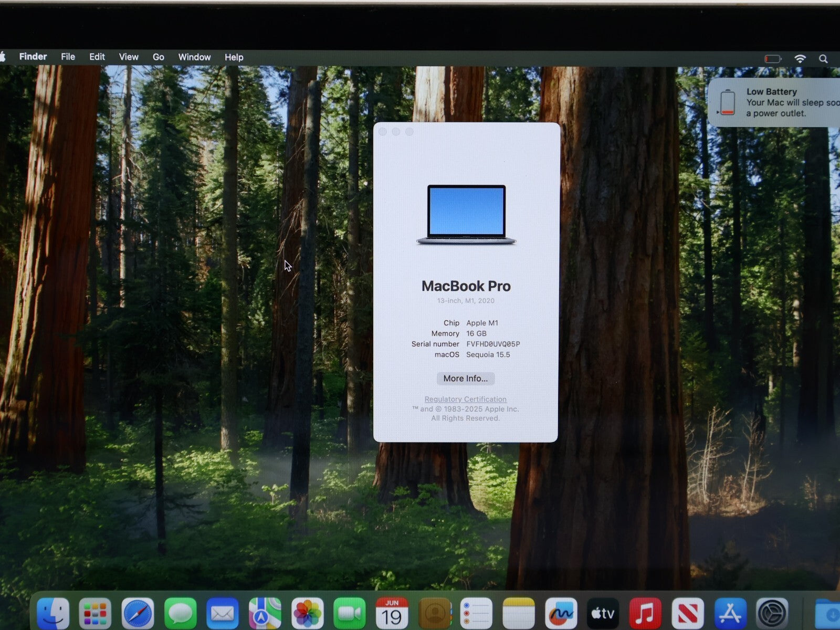The height and width of the screenshot is (630, 840).
Task: Open the File menu
Action: (68, 57)
